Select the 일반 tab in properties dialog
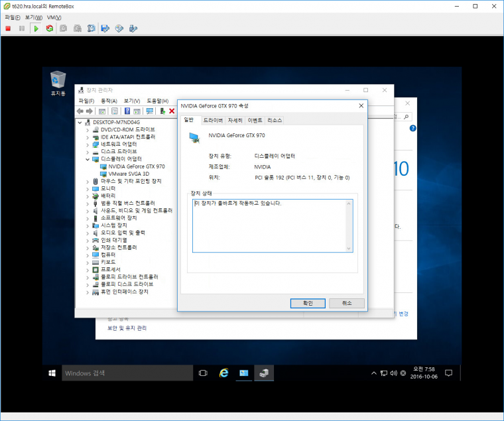Image resolution: width=504 pixels, height=421 pixels. [189, 119]
